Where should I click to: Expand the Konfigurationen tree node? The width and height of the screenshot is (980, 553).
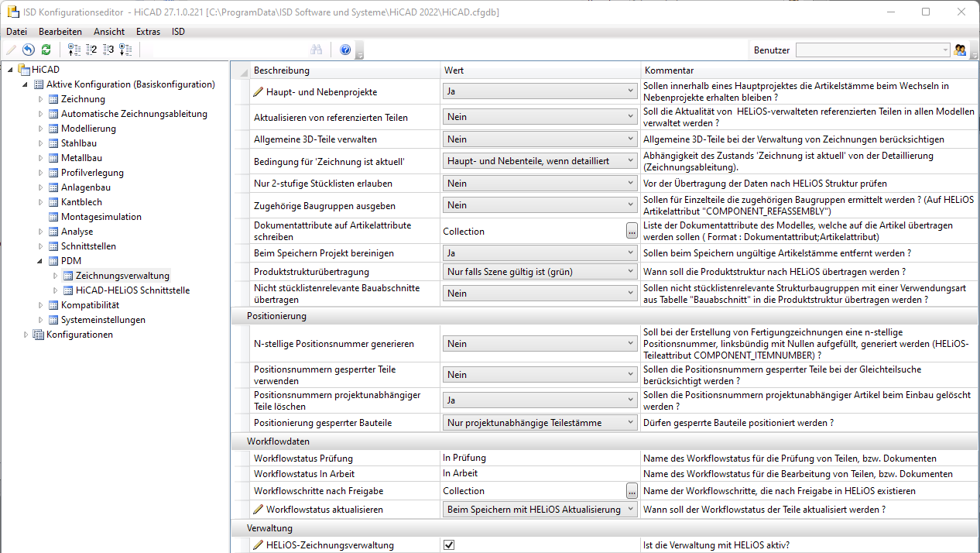pos(26,335)
